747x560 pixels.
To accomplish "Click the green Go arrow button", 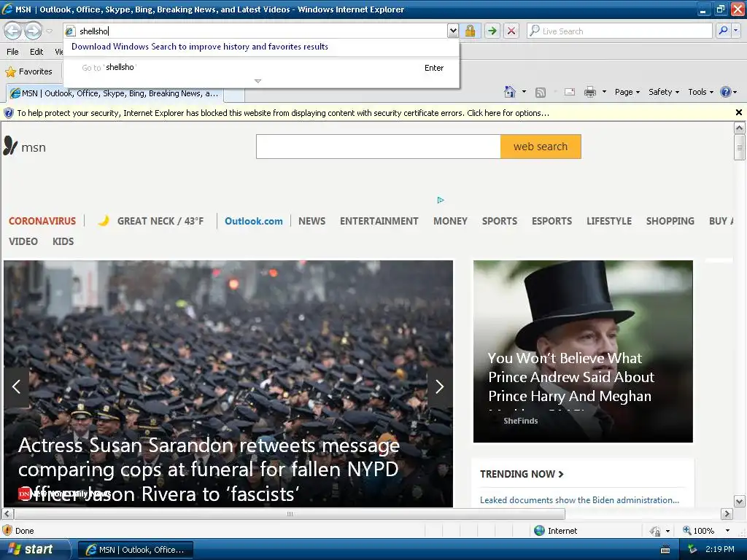I will pos(492,31).
